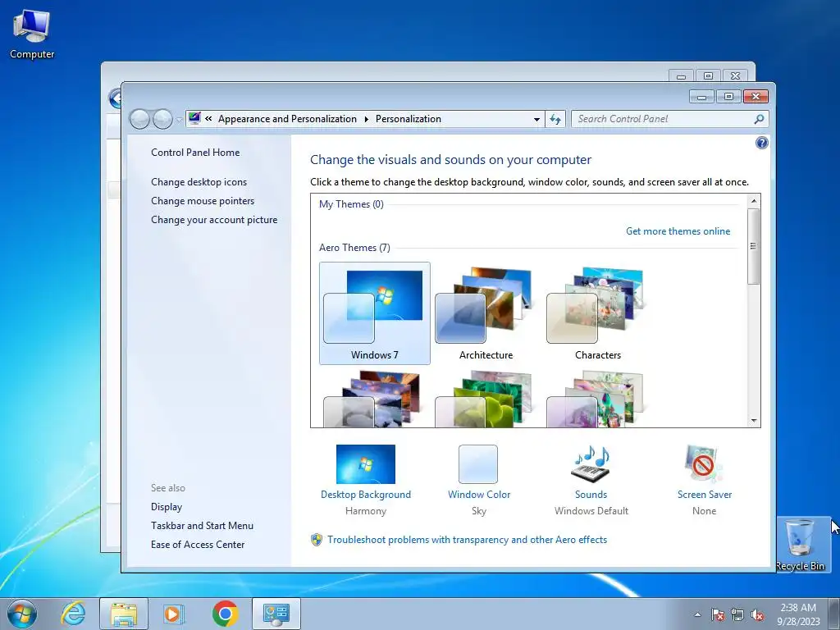Click the Personalization breadcrumb
840x630 pixels.
[x=409, y=119]
